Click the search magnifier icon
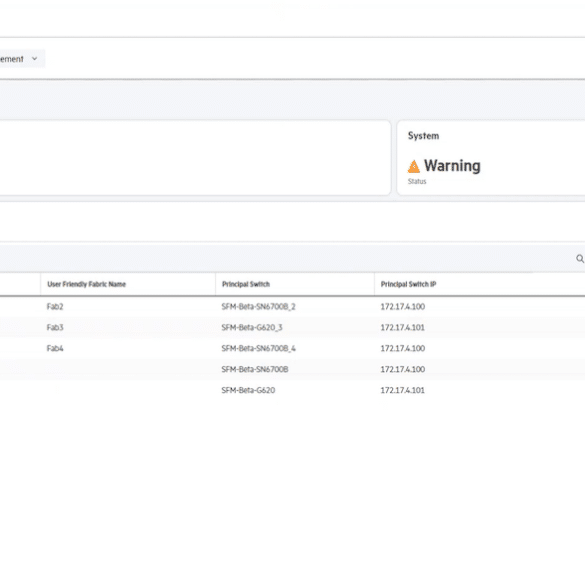 (580, 259)
